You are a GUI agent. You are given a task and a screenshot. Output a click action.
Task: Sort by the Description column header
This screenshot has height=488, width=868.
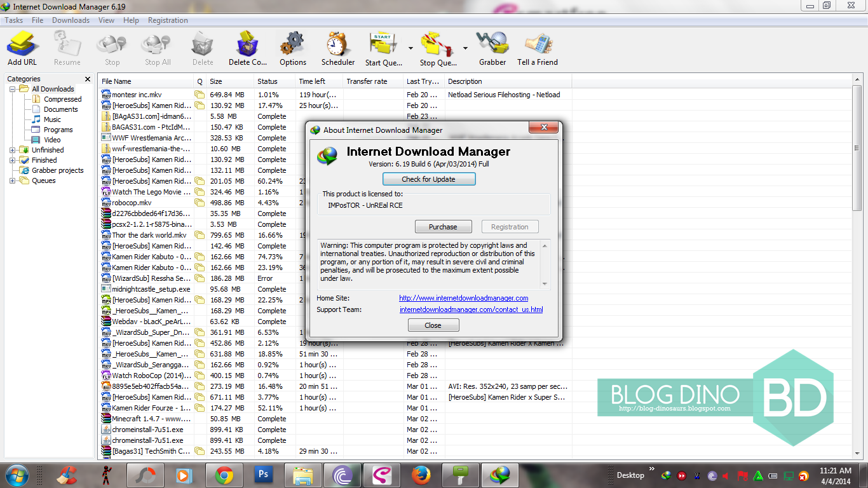[x=508, y=81]
